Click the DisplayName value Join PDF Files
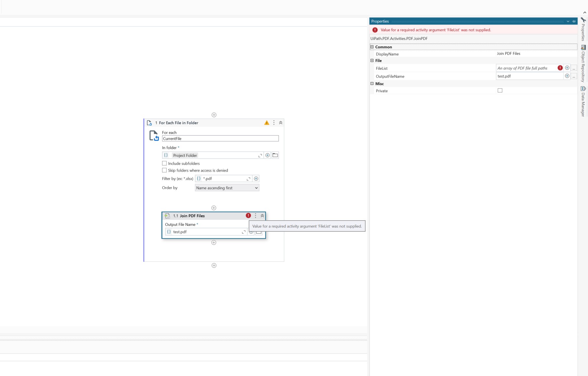 coord(508,54)
